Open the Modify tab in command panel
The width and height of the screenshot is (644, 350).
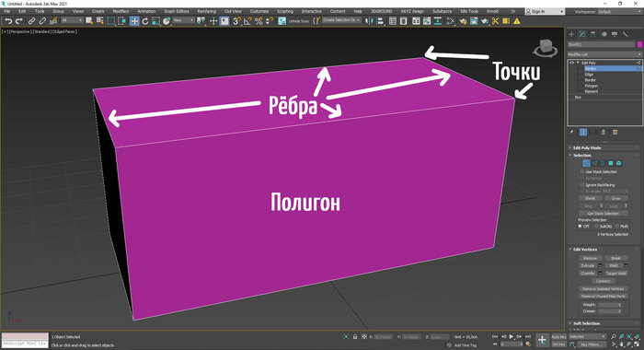click(x=582, y=34)
